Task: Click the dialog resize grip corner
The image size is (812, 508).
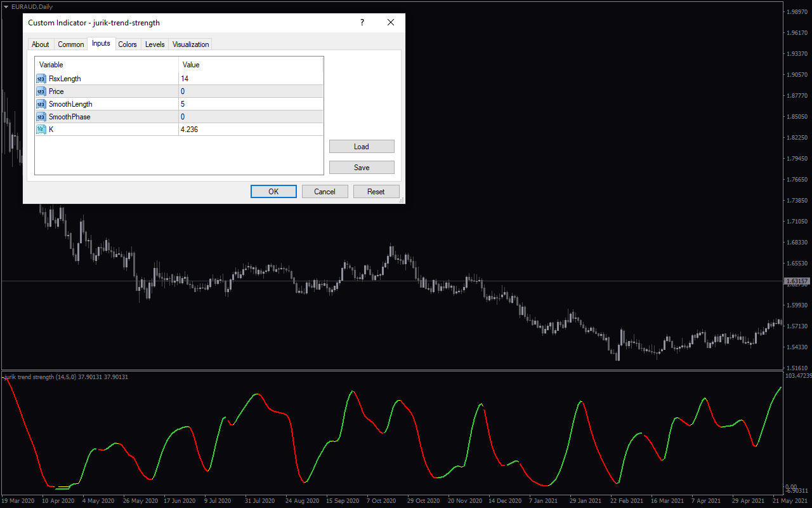Action: point(401,200)
